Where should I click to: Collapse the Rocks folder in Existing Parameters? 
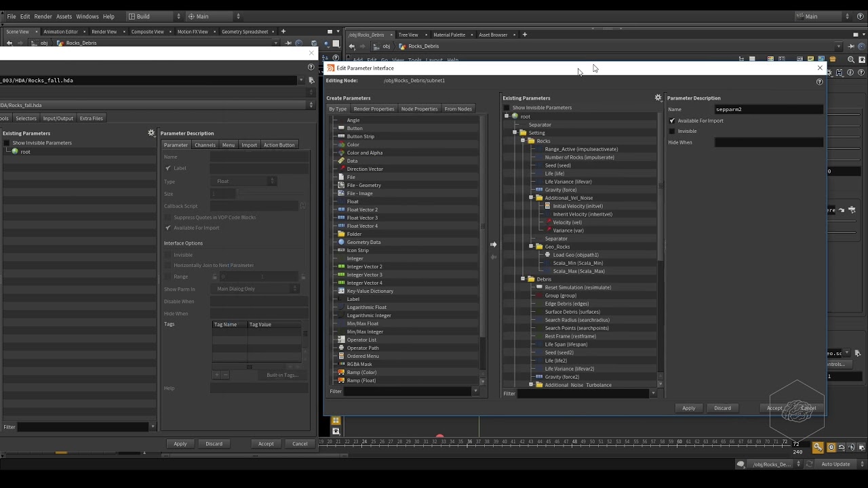(x=523, y=141)
